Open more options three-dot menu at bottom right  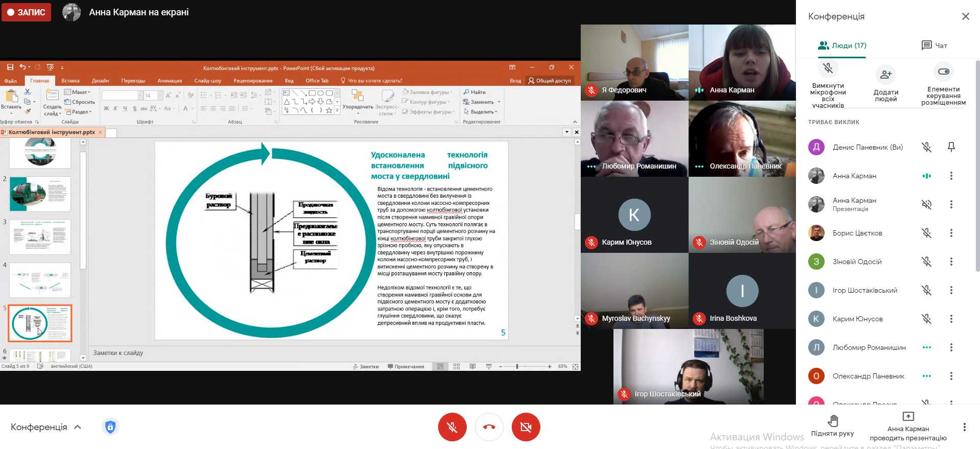point(964,427)
